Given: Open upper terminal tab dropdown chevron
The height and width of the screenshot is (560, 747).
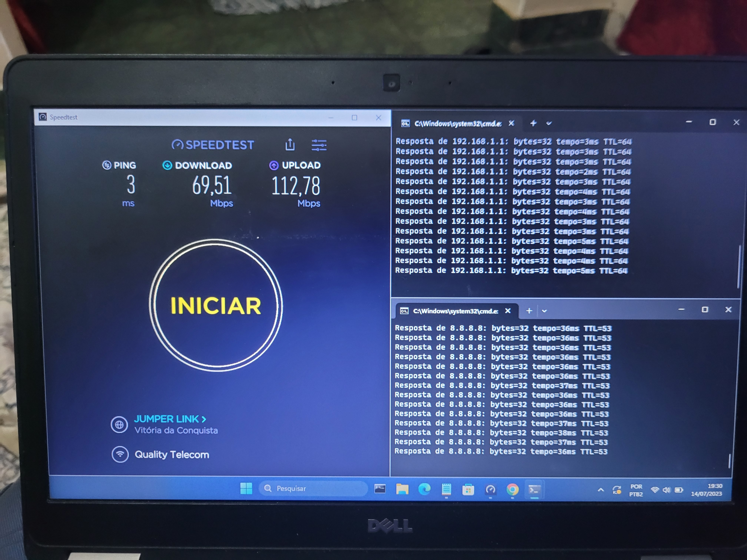Looking at the screenshot, I should click(549, 123).
